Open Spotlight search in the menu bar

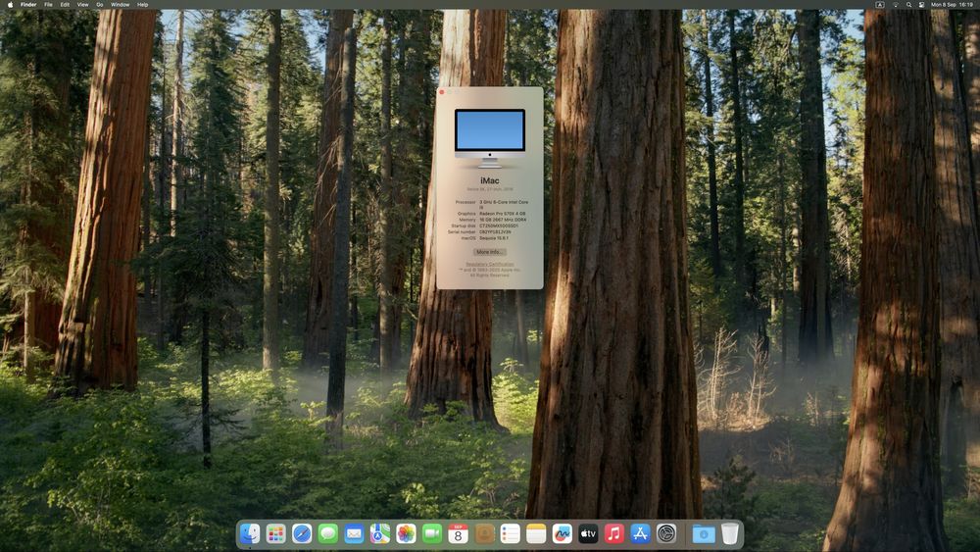coord(908,4)
